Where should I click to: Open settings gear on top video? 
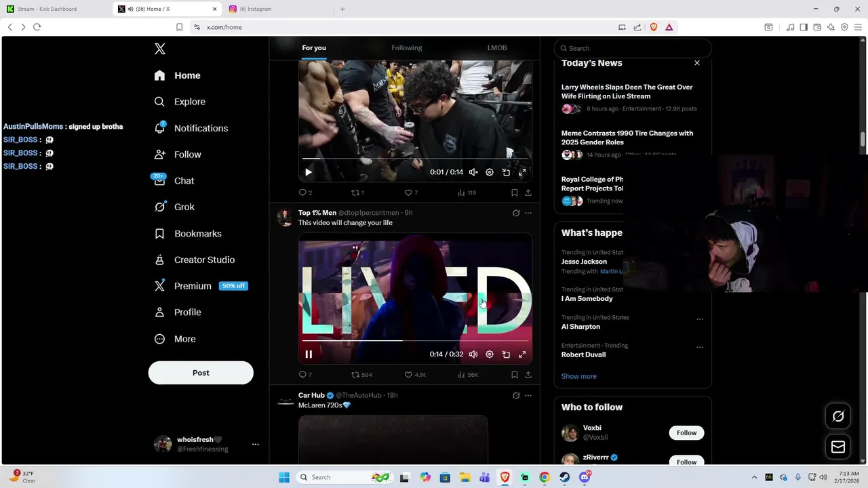pyautogui.click(x=490, y=172)
